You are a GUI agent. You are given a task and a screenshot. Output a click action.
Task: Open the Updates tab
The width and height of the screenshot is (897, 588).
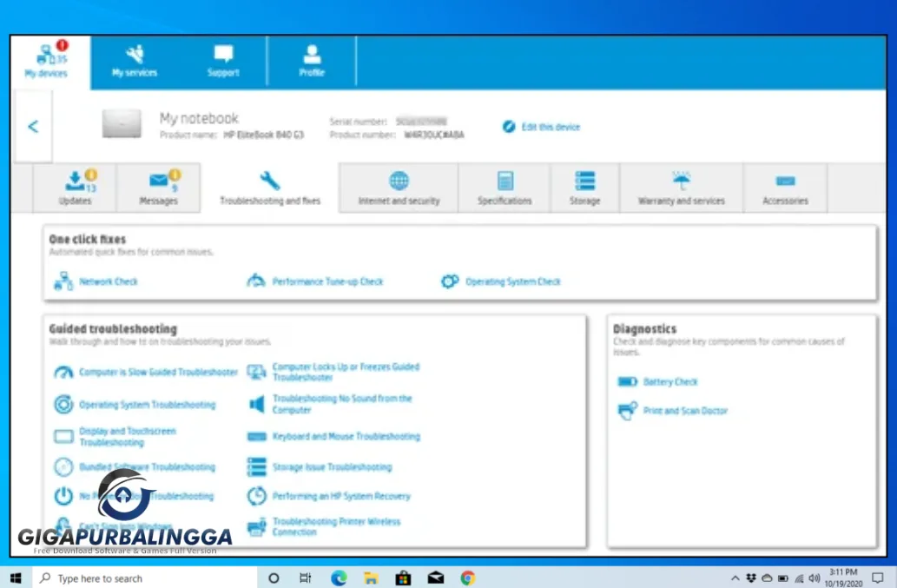pyautogui.click(x=75, y=188)
